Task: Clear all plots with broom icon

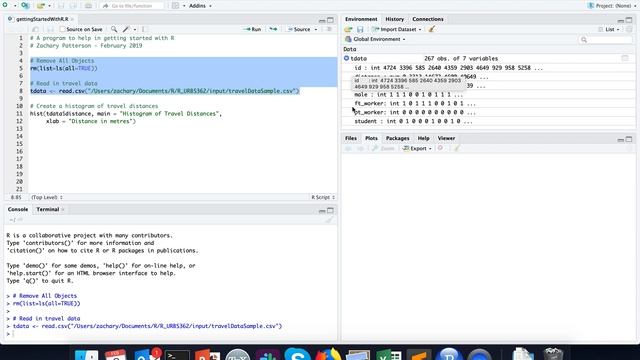Action: pos(457,149)
